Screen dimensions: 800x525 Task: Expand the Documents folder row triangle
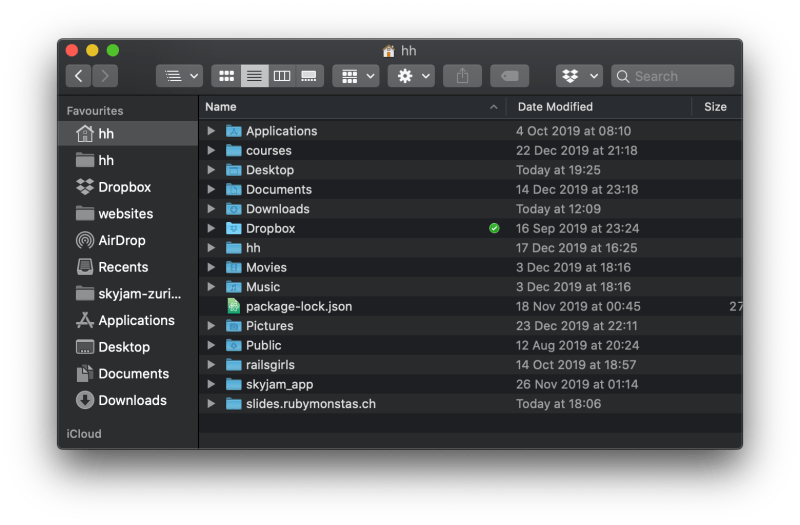pos(211,189)
